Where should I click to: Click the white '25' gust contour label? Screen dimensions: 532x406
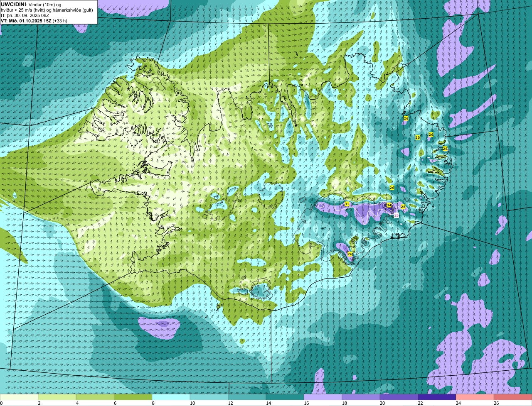click(x=397, y=215)
